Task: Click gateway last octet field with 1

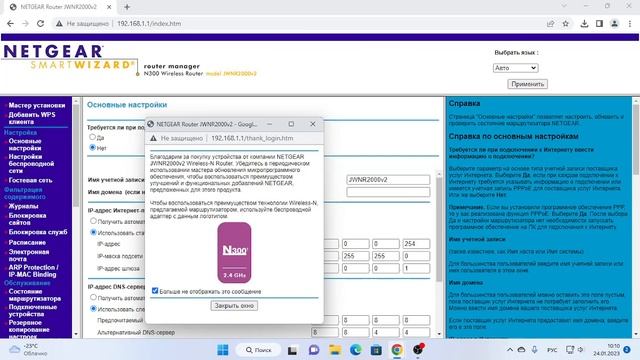Action: [x=416, y=268]
